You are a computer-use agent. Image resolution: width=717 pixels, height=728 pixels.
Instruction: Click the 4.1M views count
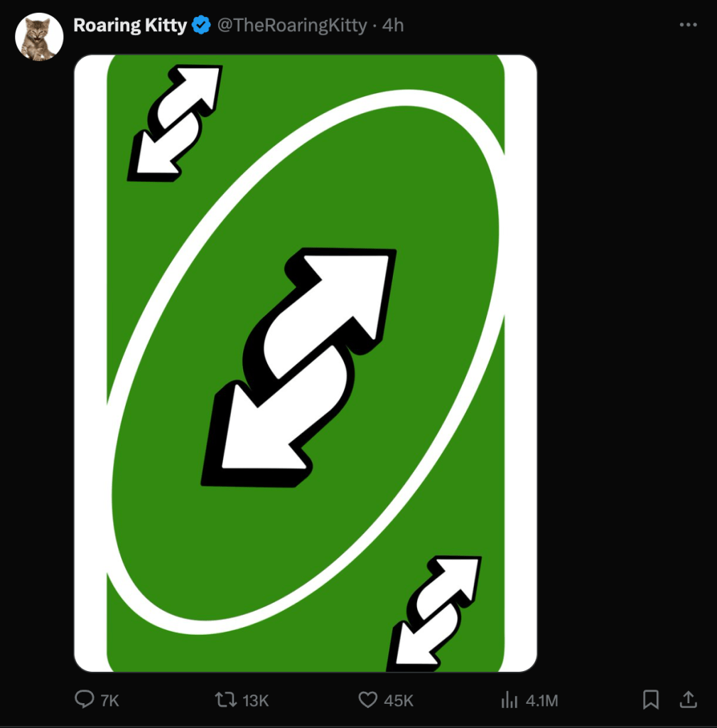click(542, 701)
